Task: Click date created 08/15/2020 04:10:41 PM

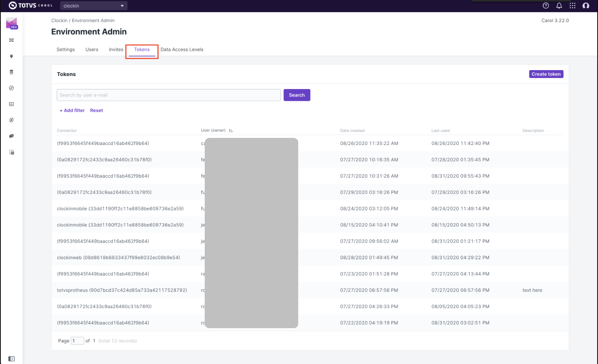Action: coord(369,225)
